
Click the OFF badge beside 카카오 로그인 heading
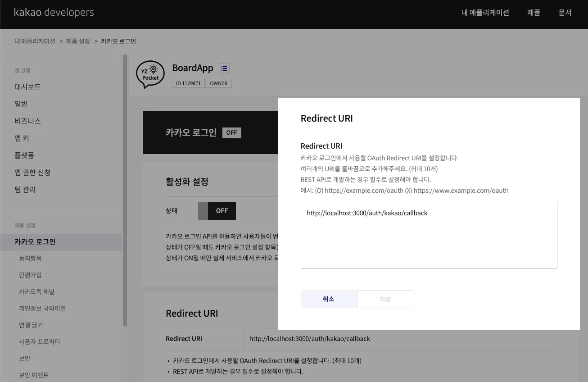point(232,133)
